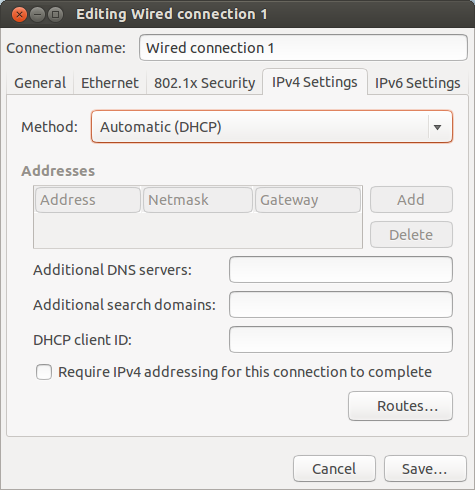Maximize the connection editor window
This screenshot has height=490, width=475.
[55, 15]
